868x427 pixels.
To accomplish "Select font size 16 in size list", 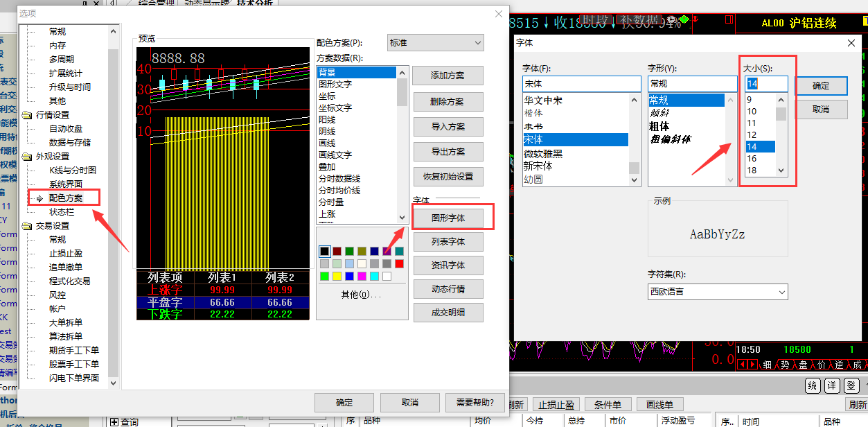I will pyautogui.click(x=752, y=159).
